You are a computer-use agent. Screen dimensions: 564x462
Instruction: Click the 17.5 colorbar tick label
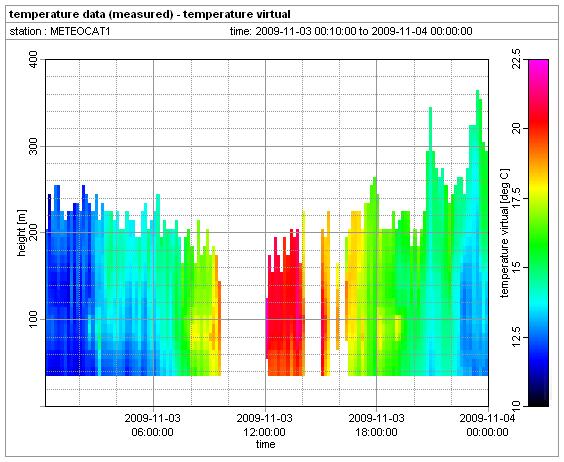click(x=516, y=198)
